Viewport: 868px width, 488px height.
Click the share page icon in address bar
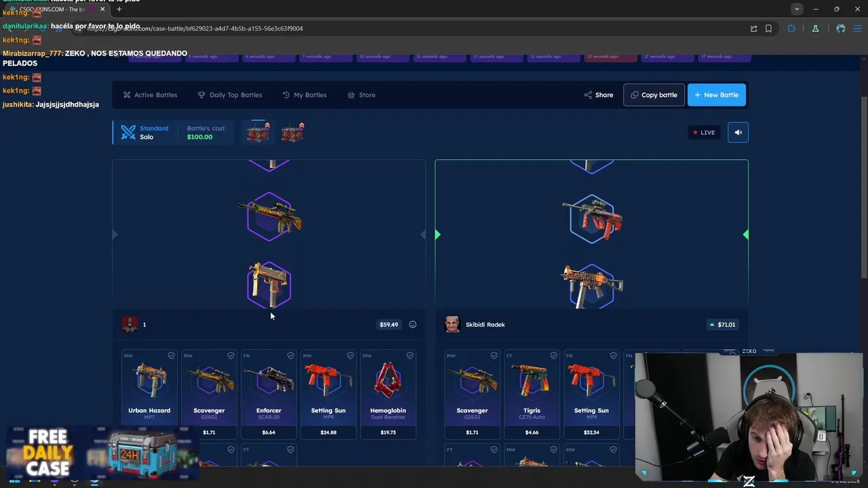(753, 28)
